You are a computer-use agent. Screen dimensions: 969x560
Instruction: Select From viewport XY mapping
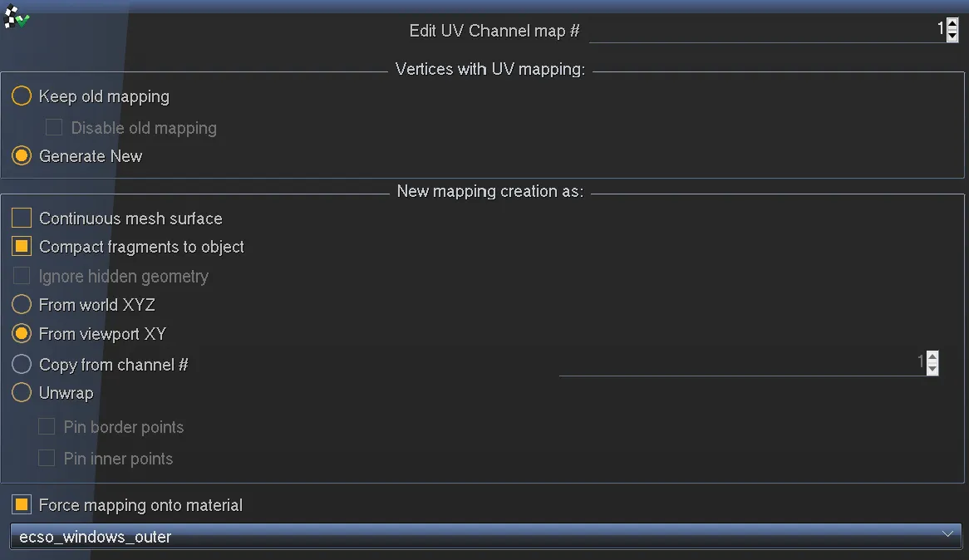tap(22, 334)
